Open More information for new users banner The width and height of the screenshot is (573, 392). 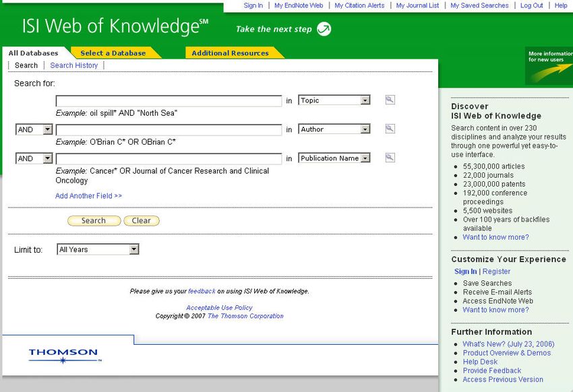[x=549, y=66]
